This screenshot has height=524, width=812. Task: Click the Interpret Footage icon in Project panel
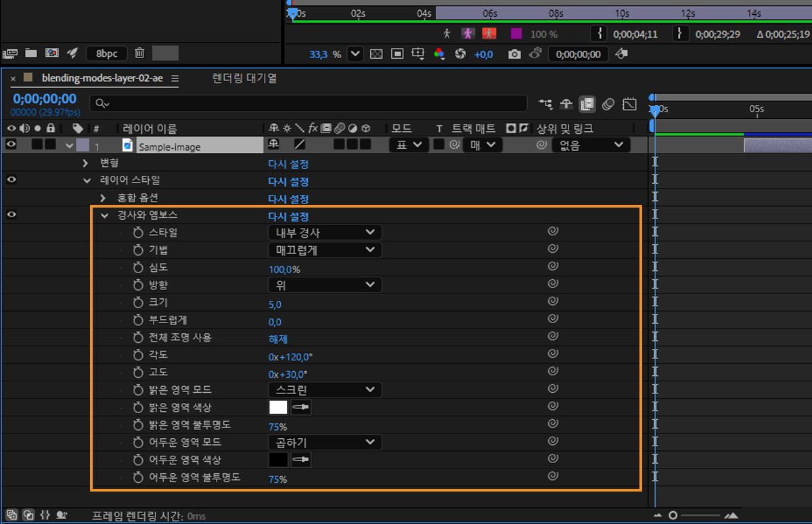pyautogui.click(x=9, y=53)
